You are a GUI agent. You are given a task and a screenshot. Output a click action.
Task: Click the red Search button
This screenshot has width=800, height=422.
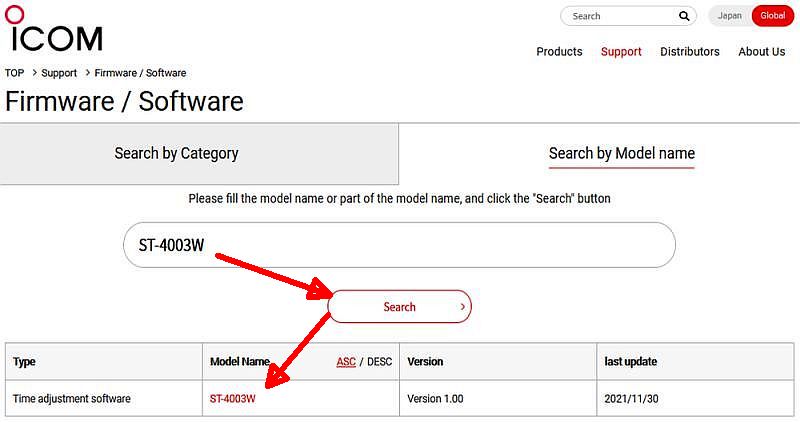click(x=399, y=307)
